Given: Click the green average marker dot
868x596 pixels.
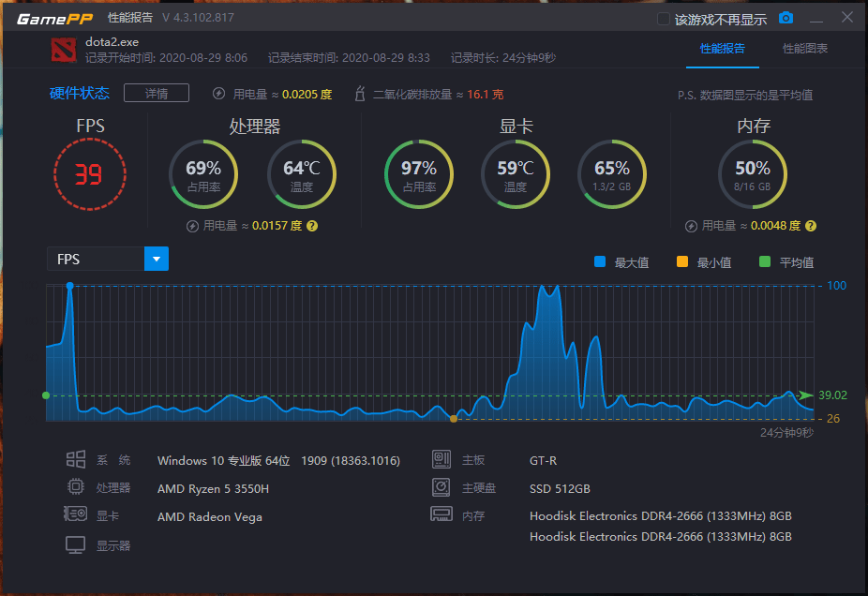Looking at the screenshot, I should point(46,395).
